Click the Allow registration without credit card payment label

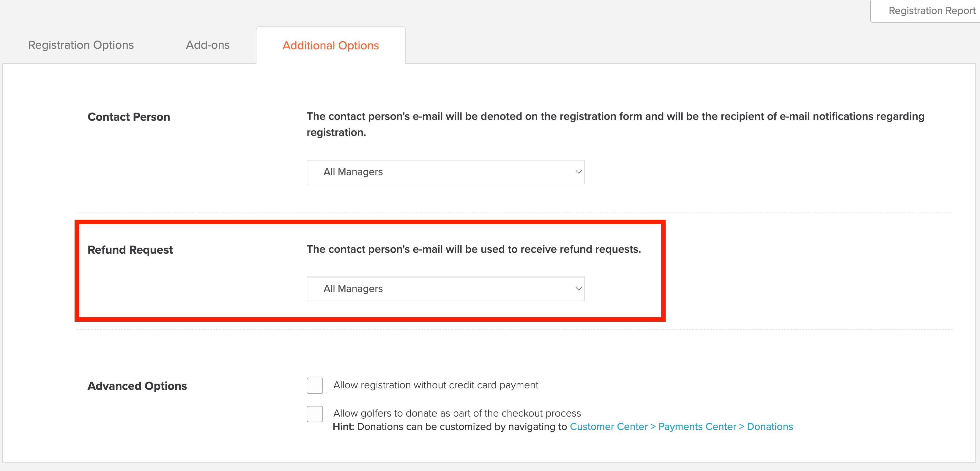(436, 385)
